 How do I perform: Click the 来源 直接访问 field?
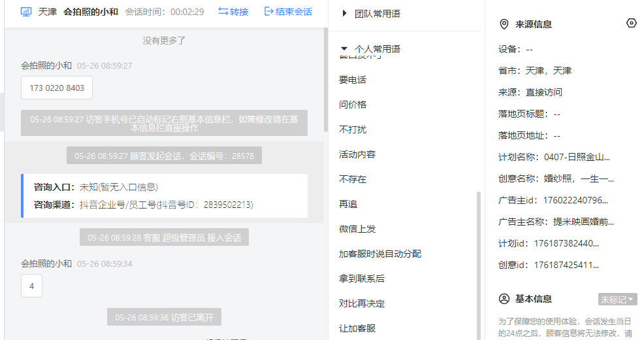click(x=530, y=92)
